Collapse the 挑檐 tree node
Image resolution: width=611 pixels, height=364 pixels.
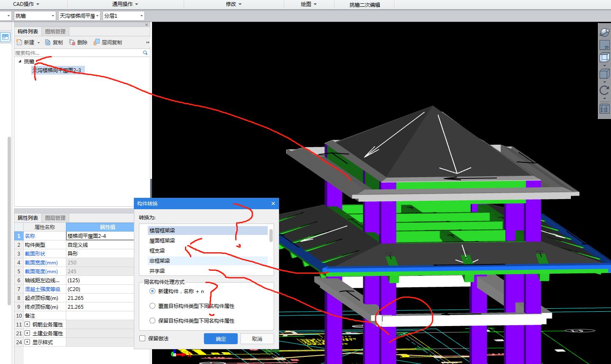(20, 61)
